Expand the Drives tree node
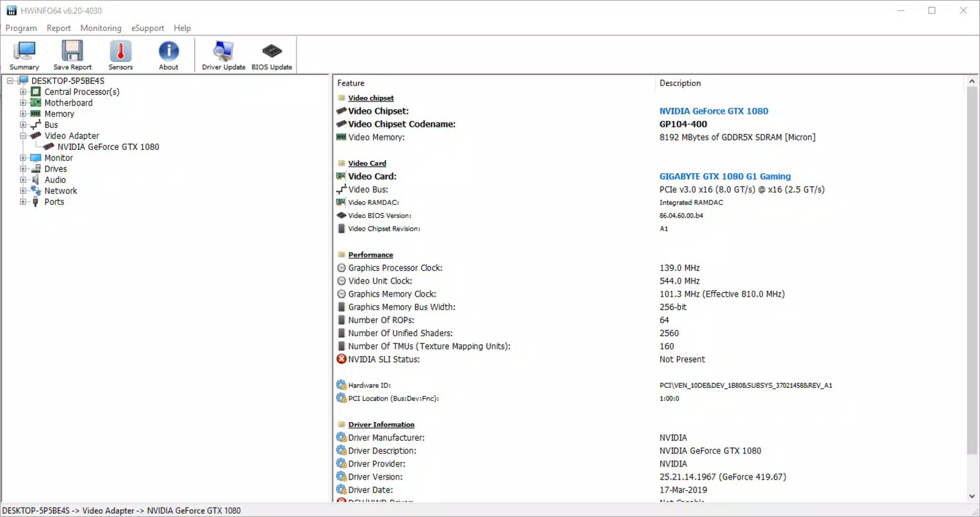 [x=23, y=169]
